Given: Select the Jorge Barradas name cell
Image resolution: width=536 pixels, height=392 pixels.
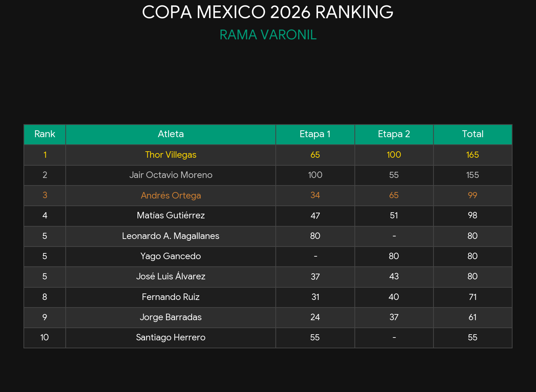Looking at the screenshot, I should click(171, 317).
